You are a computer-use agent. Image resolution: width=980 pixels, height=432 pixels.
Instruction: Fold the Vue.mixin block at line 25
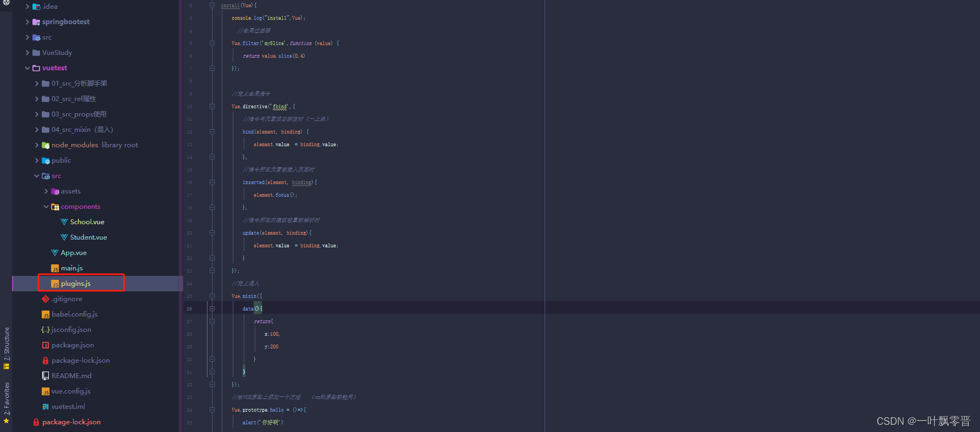(212, 296)
